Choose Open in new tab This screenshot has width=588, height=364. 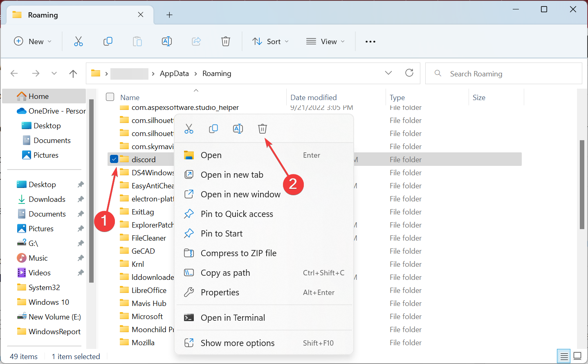coord(264,175)
